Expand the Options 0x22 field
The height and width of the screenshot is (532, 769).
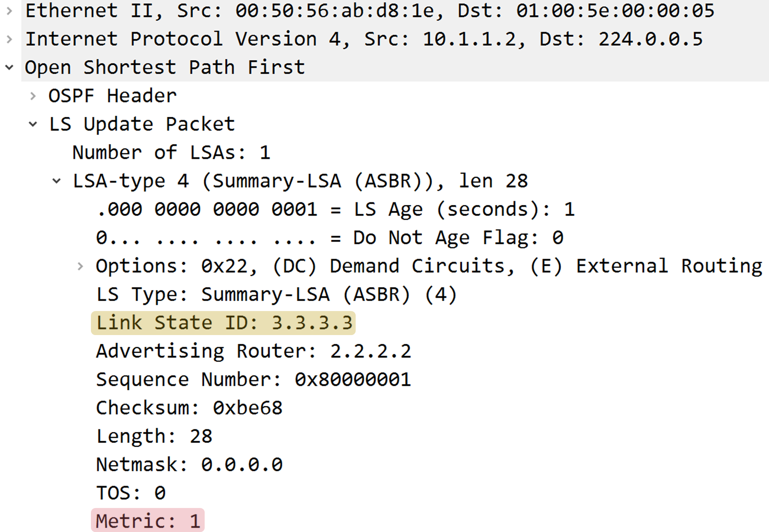pyautogui.click(x=81, y=266)
